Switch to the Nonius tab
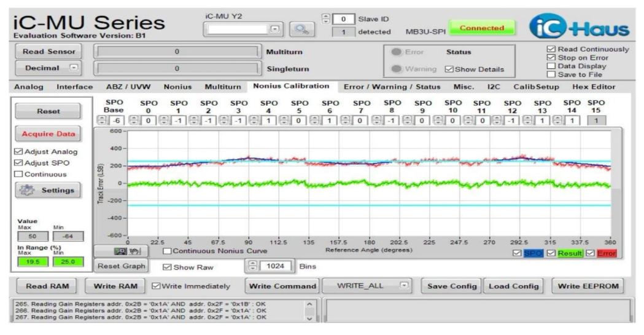 (x=177, y=87)
